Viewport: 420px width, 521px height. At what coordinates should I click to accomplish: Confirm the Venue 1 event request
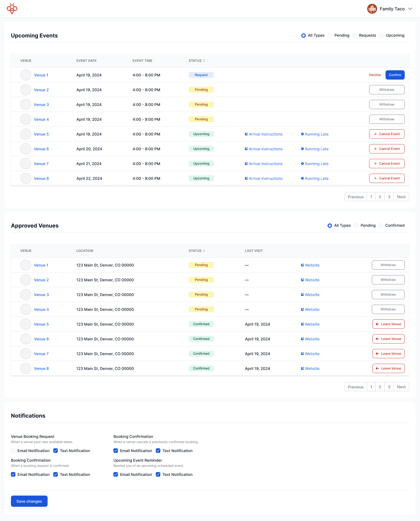point(395,75)
